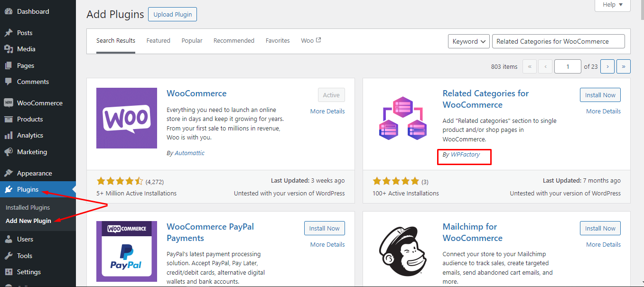Click Related Categories for WooCommerce title
644x287 pixels.
(485, 99)
